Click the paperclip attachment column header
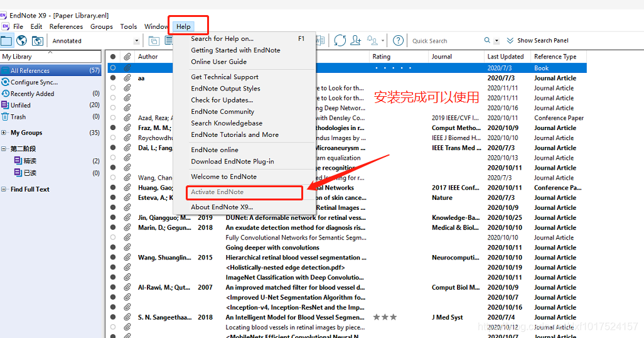 [127, 57]
